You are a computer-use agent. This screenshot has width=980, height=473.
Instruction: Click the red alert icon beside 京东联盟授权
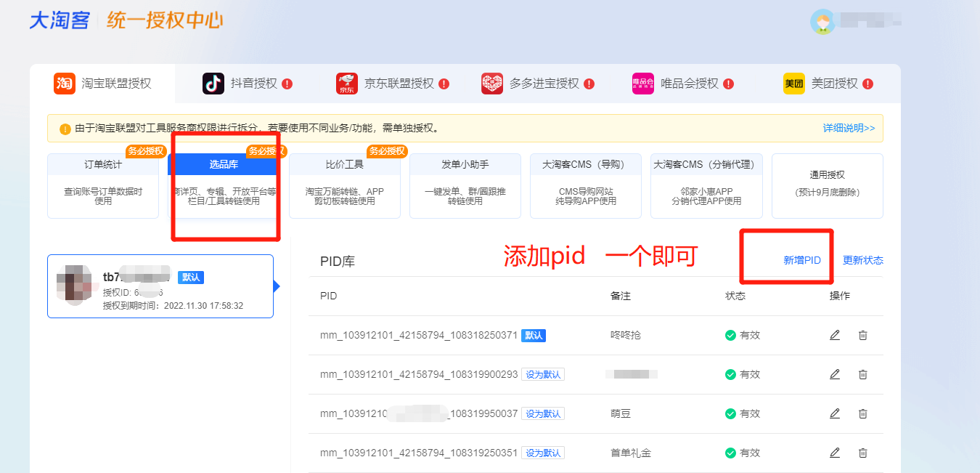pyautogui.click(x=444, y=84)
